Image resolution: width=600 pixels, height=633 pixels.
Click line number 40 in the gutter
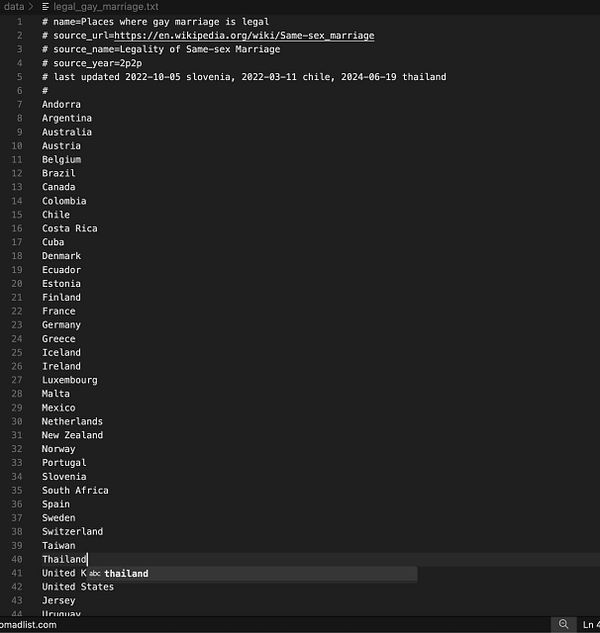17,560
